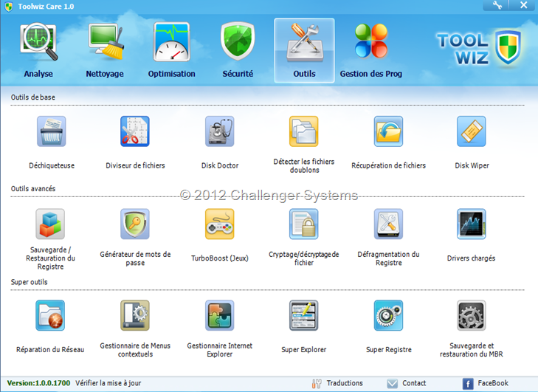Switch to the Nettoyage tab
The image size is (538, 392).
pos(105,50)
